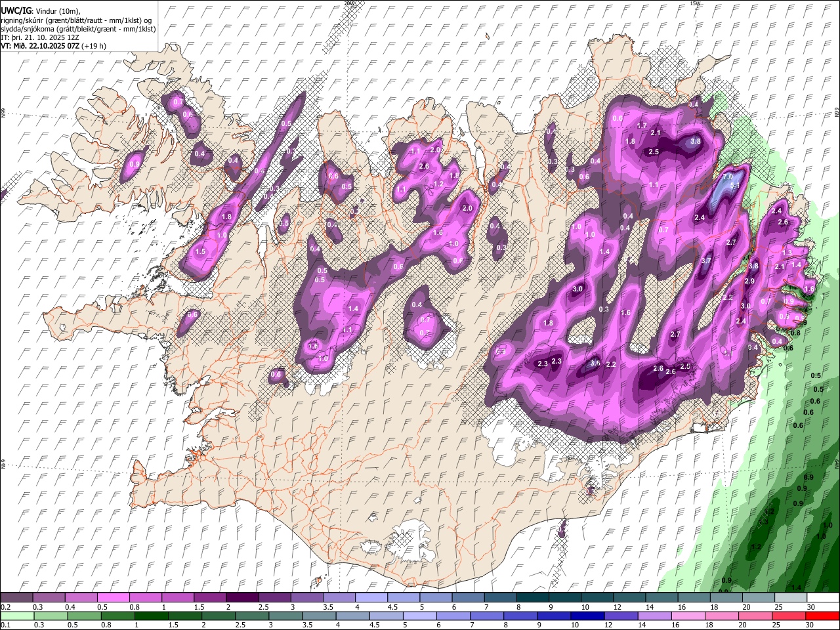
Task: Click the 30 label under the red swatch
Action: pyautogui.click(x=809, y=625)
